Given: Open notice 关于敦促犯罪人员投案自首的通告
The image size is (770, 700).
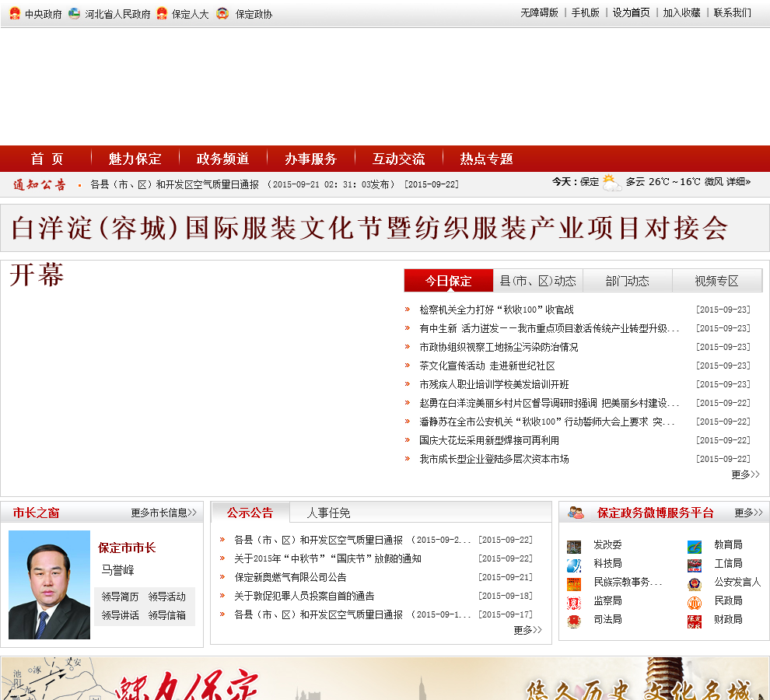Looking at the screenshot, I should coord(304,596).
